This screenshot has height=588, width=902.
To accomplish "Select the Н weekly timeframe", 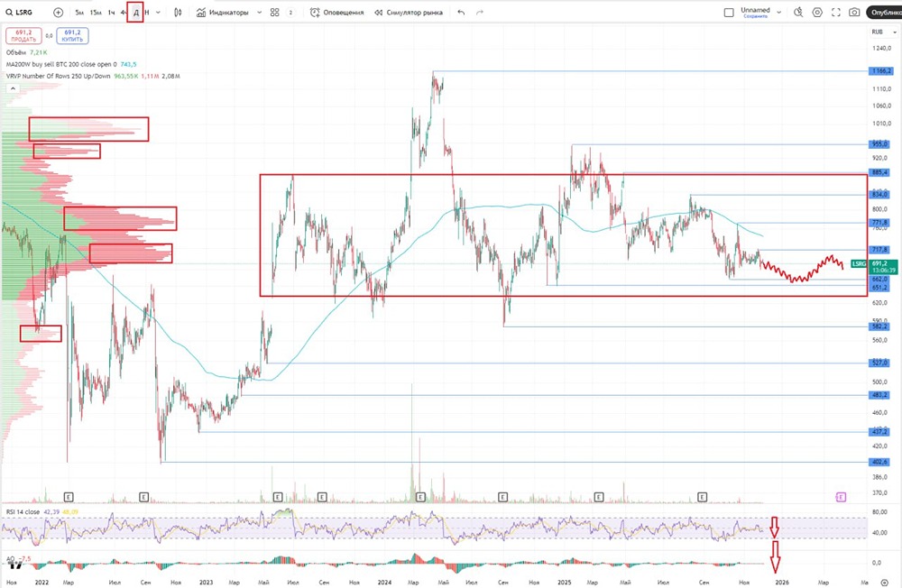I will pos(147,12).
